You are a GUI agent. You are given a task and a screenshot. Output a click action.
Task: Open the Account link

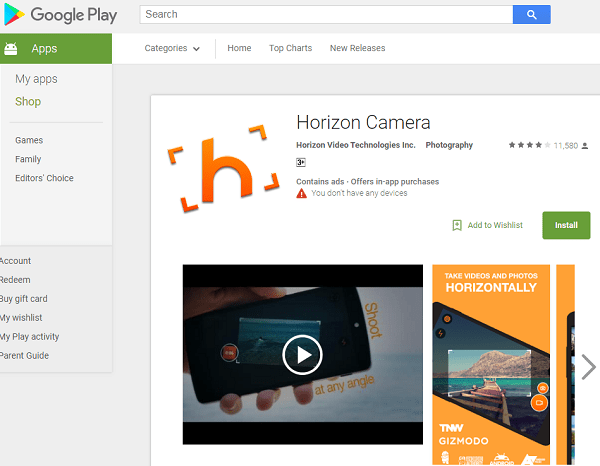tap(15, 261)
